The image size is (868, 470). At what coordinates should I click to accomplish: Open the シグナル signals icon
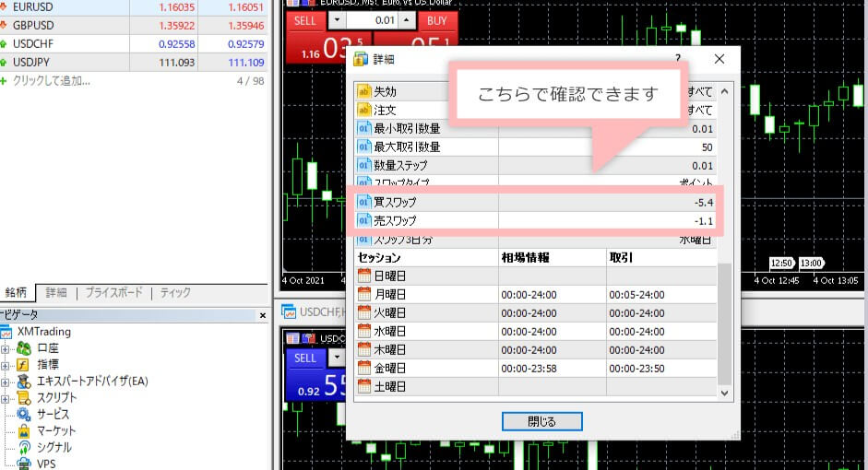click(x=23, y=447)
